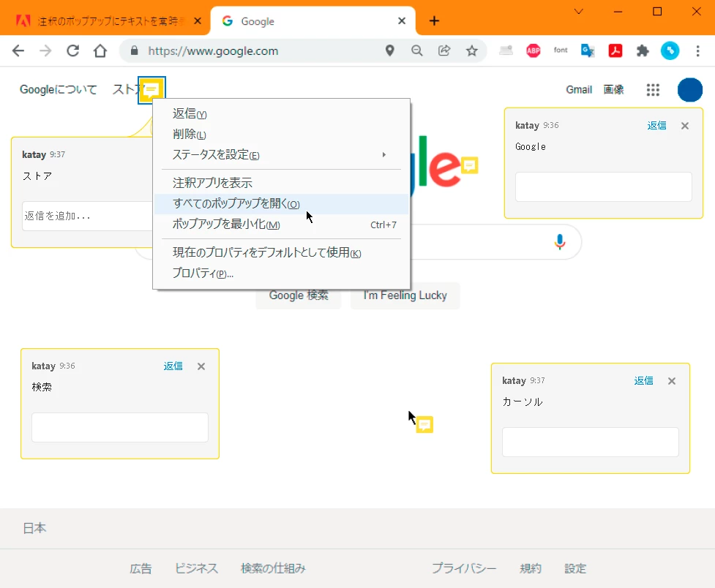
Task: Click 返信 in the 検索 comment popup
Action: [x=173, y=366]
